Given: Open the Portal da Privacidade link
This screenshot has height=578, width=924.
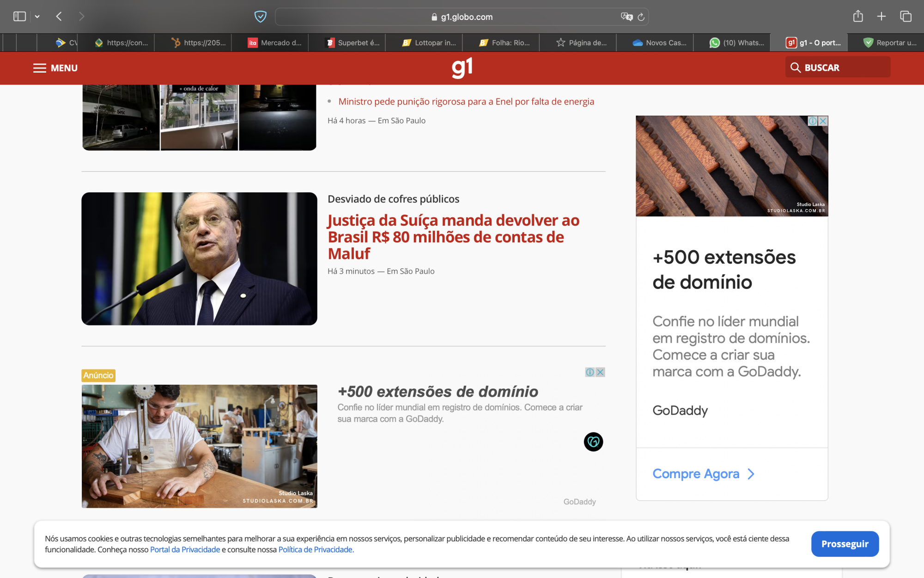Looking at the screenshot, I should point(185,549).
